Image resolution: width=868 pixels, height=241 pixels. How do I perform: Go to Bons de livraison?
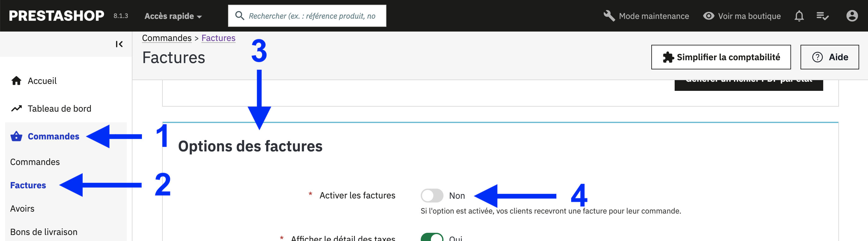[x=44, y=232]
